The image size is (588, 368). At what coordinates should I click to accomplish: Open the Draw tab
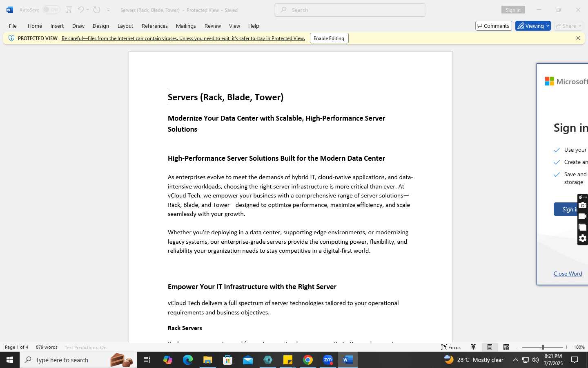point(78,26)
